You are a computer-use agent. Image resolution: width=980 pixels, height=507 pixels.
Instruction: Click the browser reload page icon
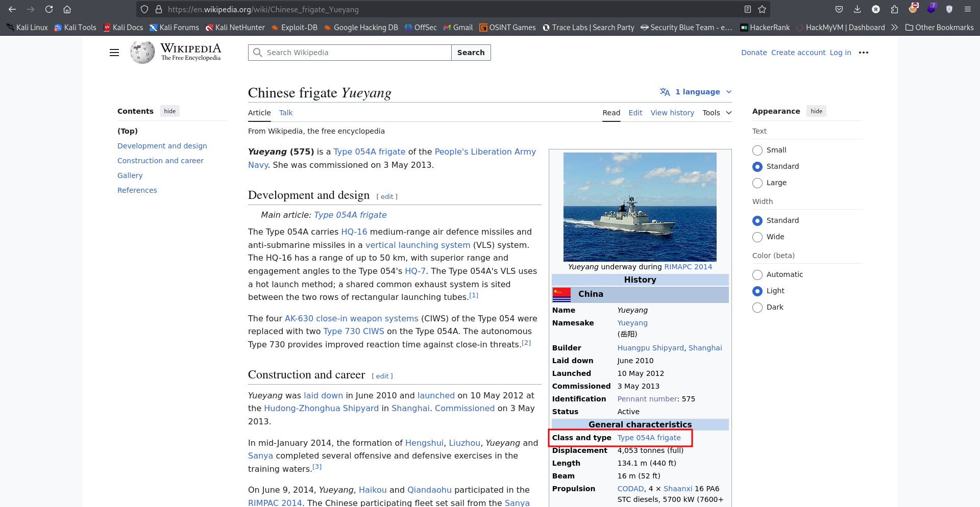(49, 9)
